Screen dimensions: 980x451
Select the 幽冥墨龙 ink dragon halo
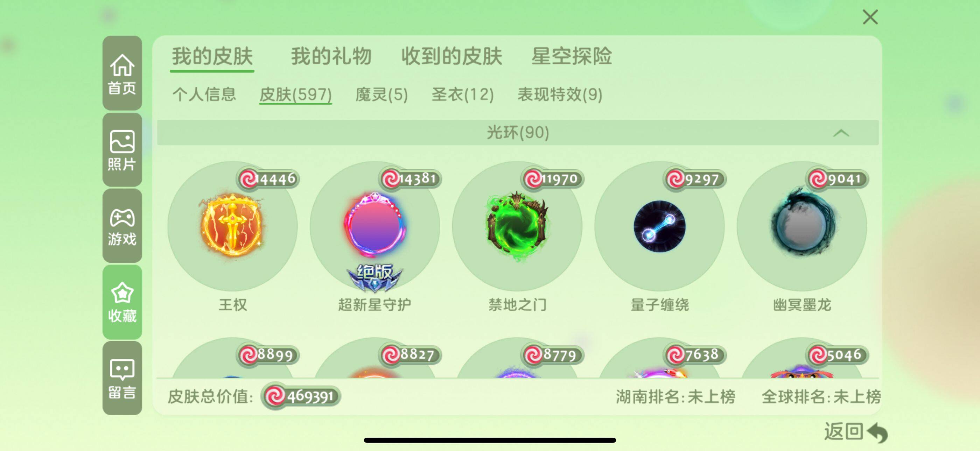coord(802,226)
